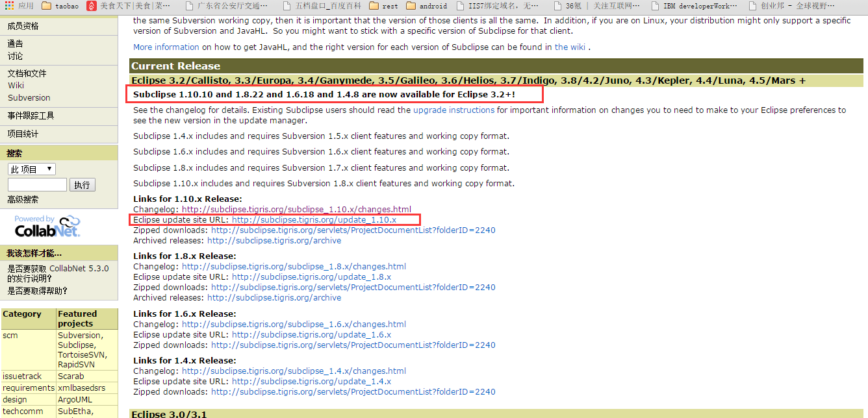The height and width of the screenshot is (418, 868).
Task: Click the 是否要取得帮助? link
Action: 38,291
